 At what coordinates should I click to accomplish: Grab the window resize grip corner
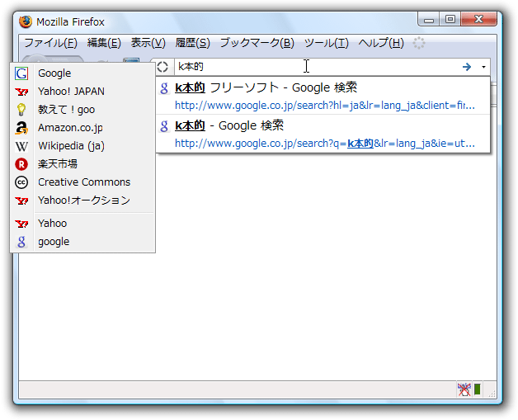492,393
